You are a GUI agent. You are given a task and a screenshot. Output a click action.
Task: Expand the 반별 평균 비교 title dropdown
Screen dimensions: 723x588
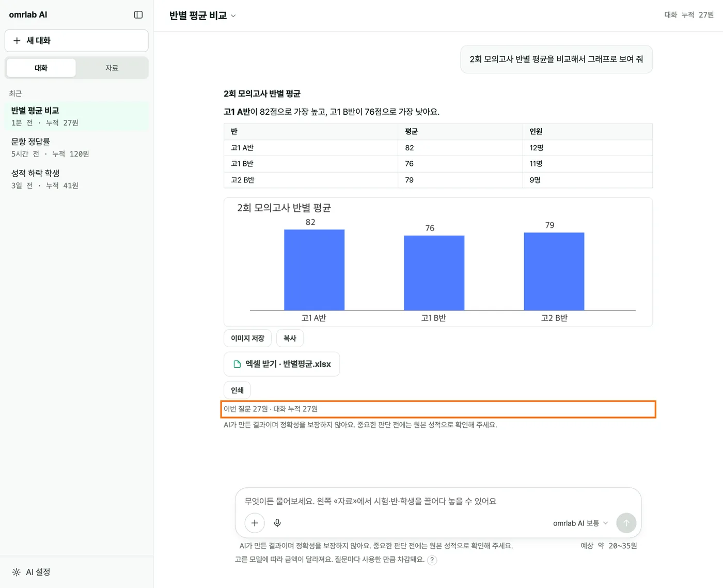(x=202, y=16)
